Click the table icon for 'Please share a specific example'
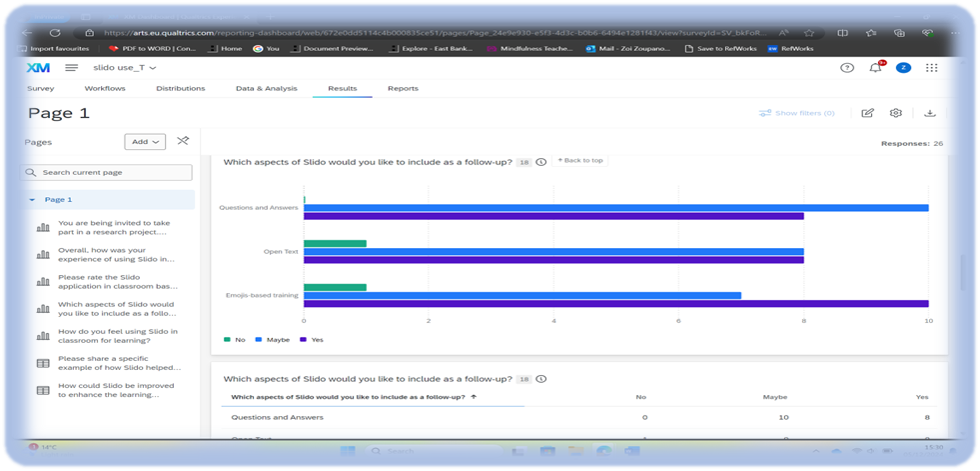The width and height of the screenshot is (980, 471). [43, 363]
